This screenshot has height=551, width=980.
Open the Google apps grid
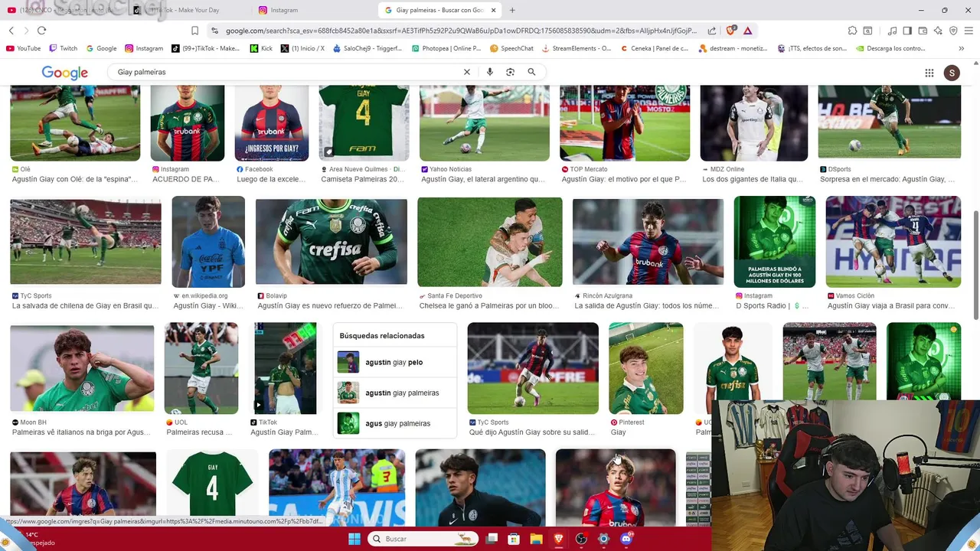click(x=929, y=73)
